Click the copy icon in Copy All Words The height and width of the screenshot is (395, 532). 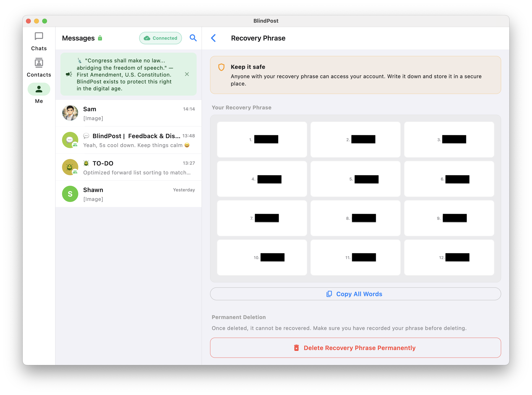329,294
